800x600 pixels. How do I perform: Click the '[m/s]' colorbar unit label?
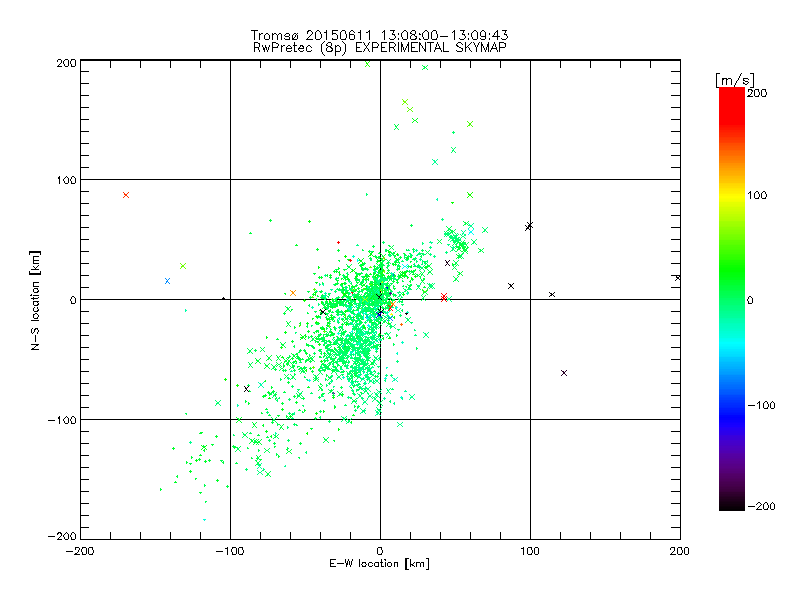pos(735,80)
